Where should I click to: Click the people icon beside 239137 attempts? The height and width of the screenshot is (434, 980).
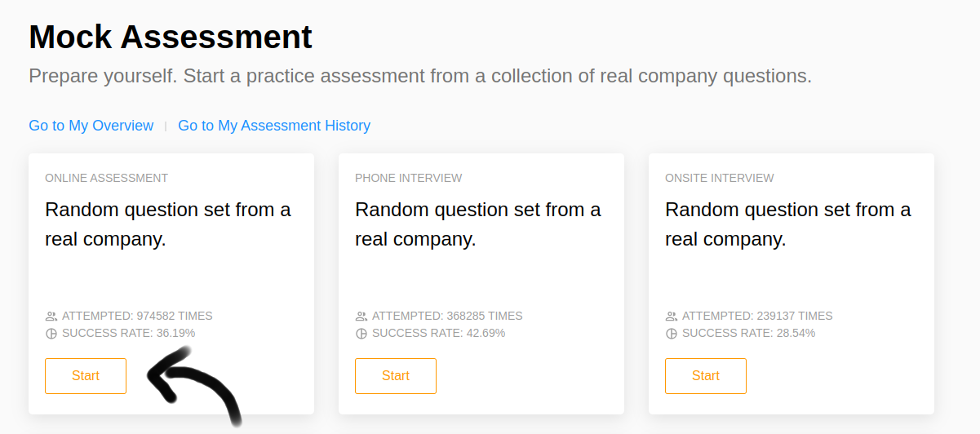point(672,317)
